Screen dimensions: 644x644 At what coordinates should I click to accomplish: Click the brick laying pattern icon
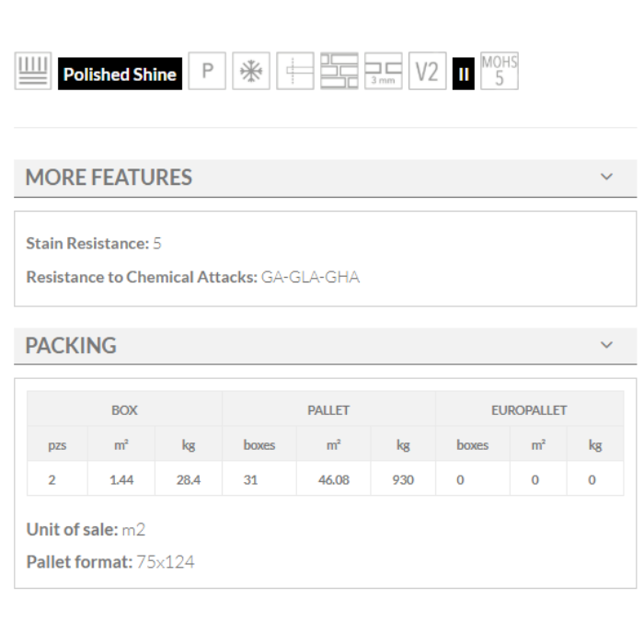pos(339,72)
